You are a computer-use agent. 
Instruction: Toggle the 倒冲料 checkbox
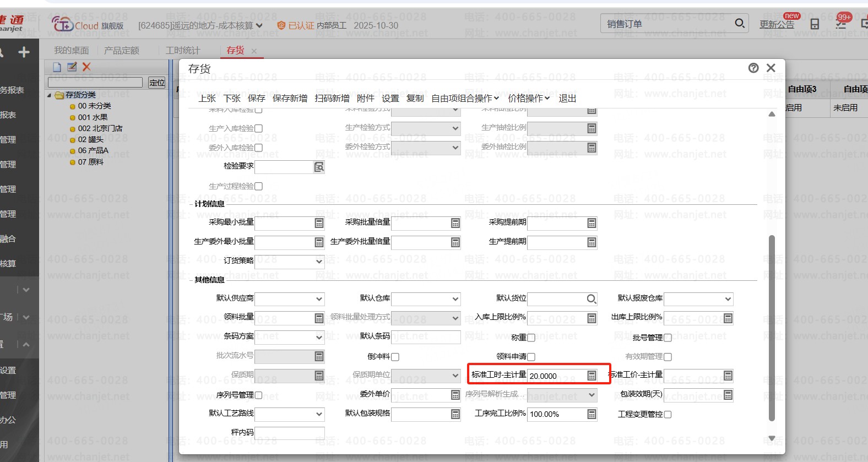pos(395,357)
